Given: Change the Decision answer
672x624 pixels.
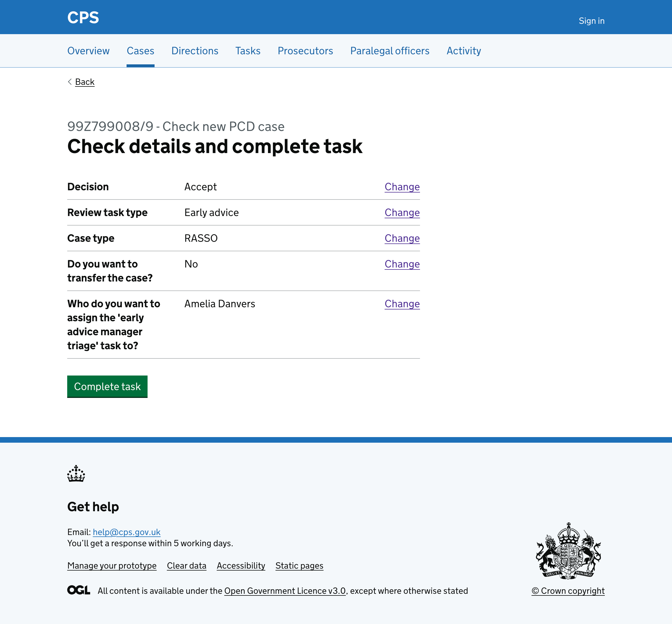Looking at the screenshot, I should click(x=402, y=187).
